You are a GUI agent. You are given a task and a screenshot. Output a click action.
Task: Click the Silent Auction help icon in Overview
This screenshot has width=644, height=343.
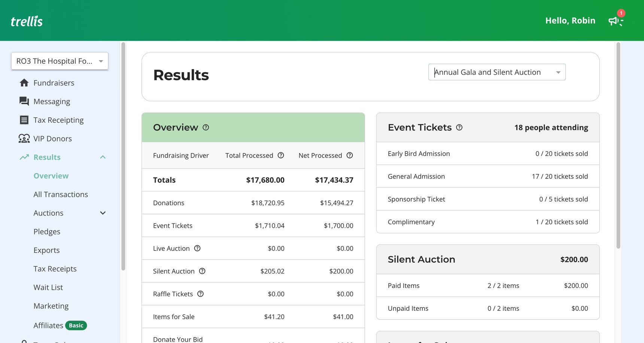203,271
